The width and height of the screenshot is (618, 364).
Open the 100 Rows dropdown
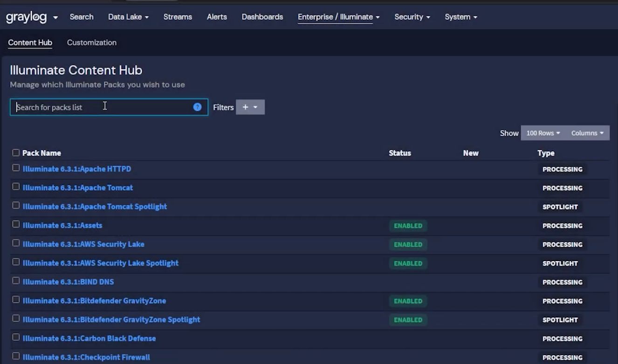pos(543,133)
